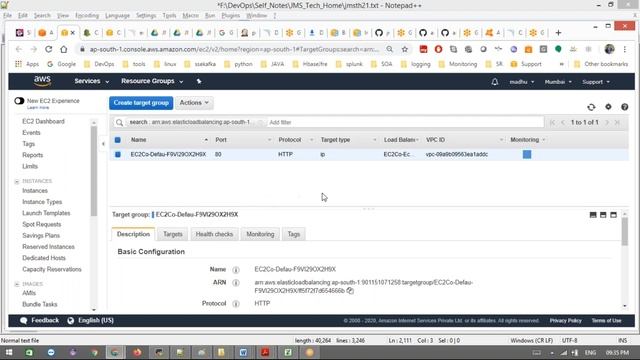Click the sidebar vertical scrollbar
This screenshot has height=360, width=640.
(x=93, y=171)
